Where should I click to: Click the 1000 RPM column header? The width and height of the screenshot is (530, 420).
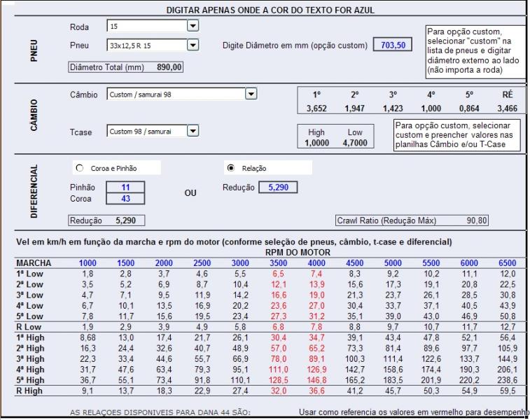point(88,263)
